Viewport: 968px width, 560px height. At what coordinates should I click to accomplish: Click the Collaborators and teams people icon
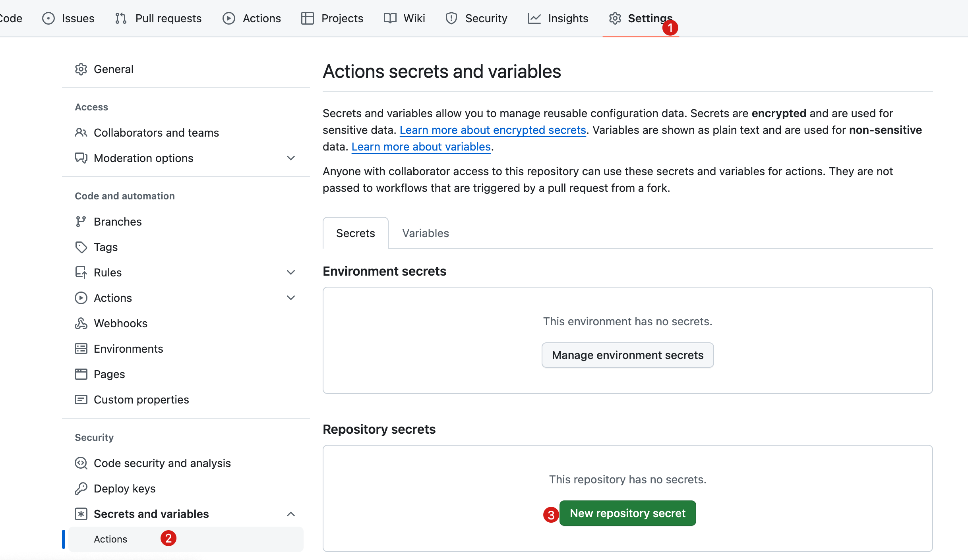[x=81, y=133]
